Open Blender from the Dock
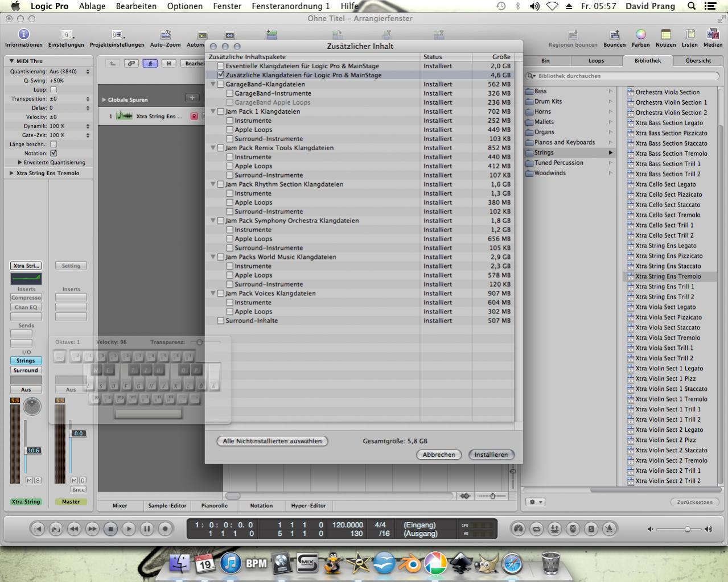Screen dimensions: 728x582 [x=410, y=563]
